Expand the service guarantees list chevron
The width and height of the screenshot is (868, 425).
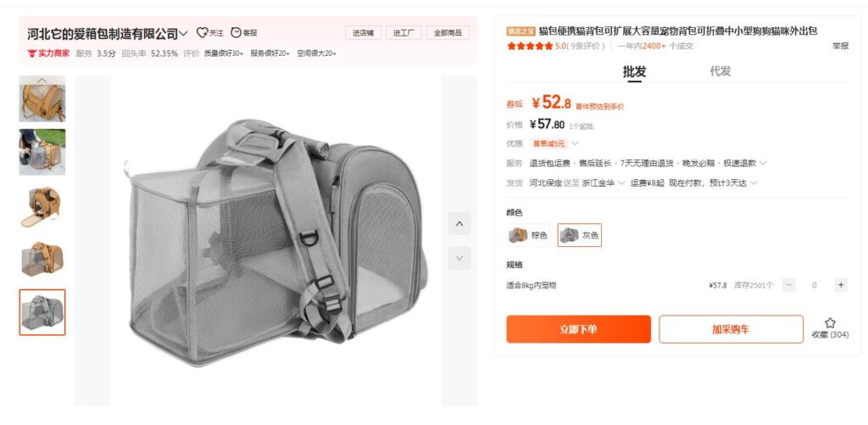click(763, 164)
